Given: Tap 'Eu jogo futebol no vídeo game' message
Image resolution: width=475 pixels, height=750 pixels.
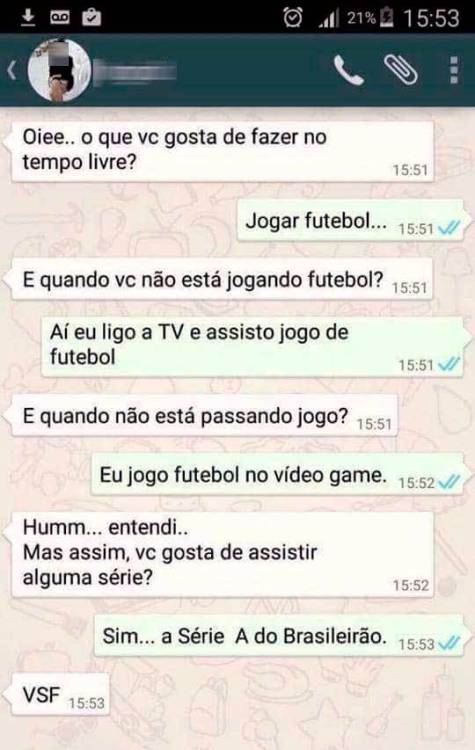Looking at the screenshot, I should 277,474.
